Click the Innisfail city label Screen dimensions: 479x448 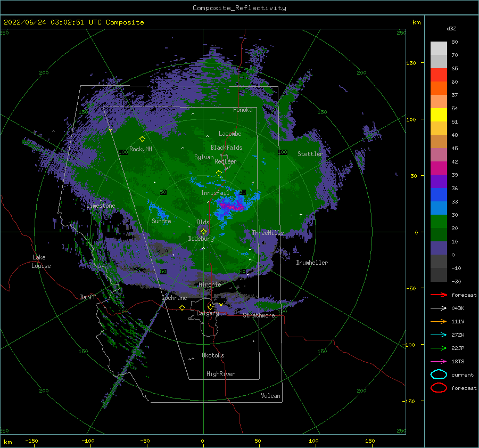tap(215, 193)
